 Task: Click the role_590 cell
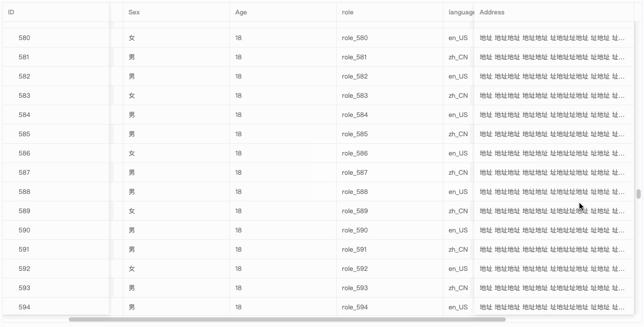pos(355,230)
